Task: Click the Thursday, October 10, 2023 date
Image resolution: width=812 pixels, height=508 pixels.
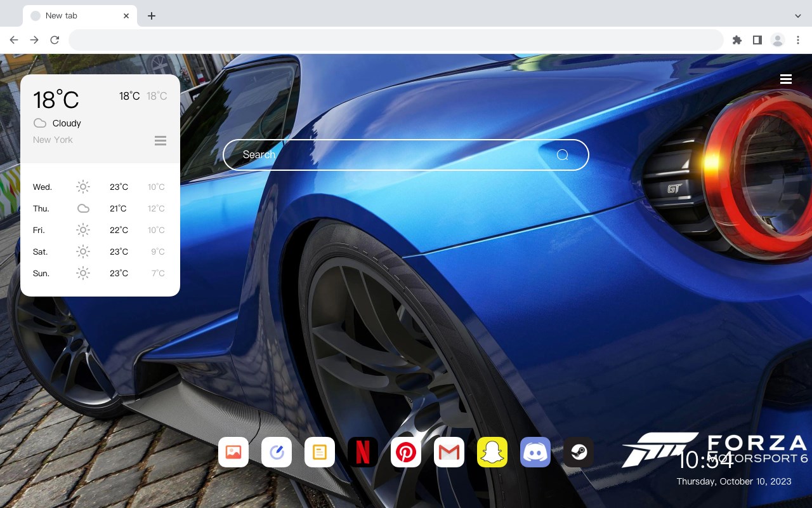Action: point(734,481)
